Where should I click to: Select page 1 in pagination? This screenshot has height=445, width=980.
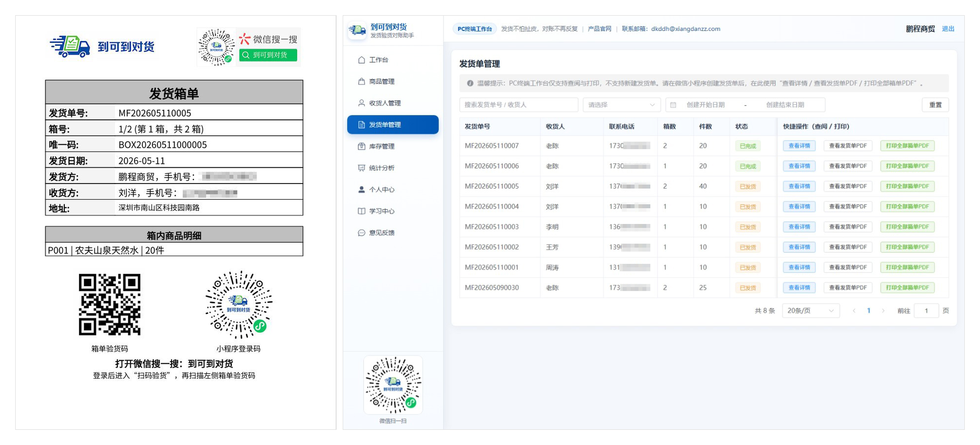click(869, 311)
